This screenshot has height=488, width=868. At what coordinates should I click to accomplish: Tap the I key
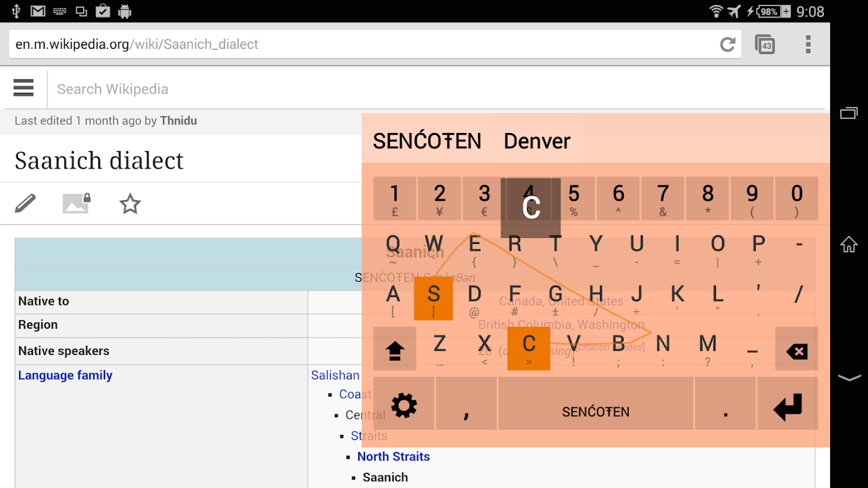677,249
